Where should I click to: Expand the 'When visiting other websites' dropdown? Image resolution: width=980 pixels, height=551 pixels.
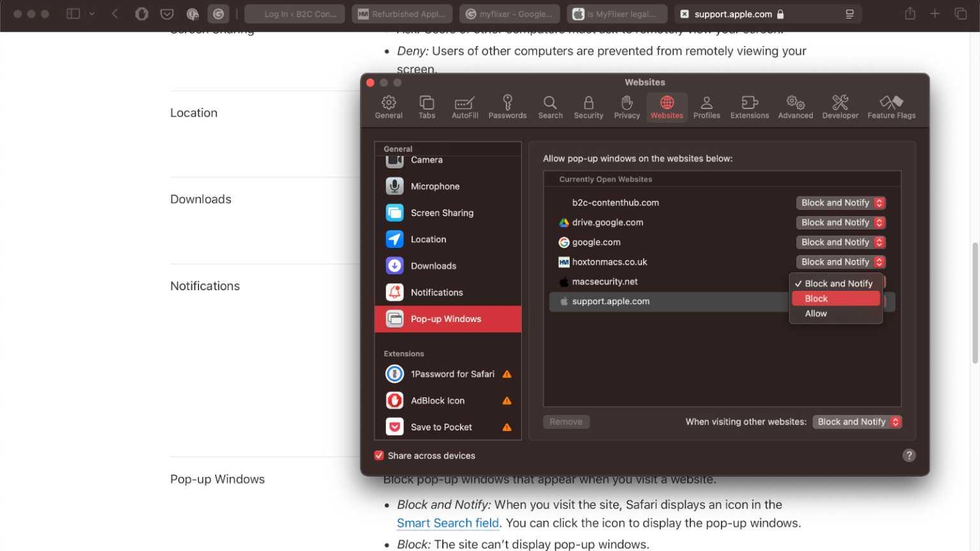[857, 422]
